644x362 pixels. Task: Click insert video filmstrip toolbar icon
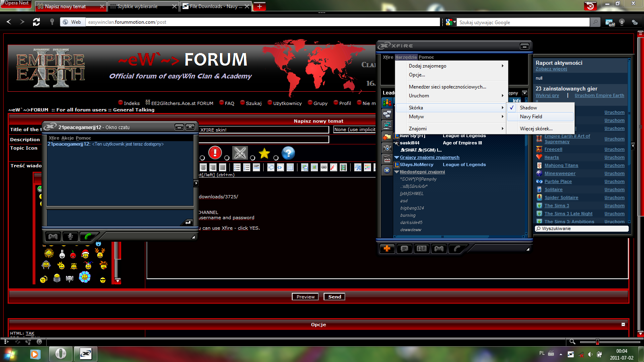click(x=343, y=167)
